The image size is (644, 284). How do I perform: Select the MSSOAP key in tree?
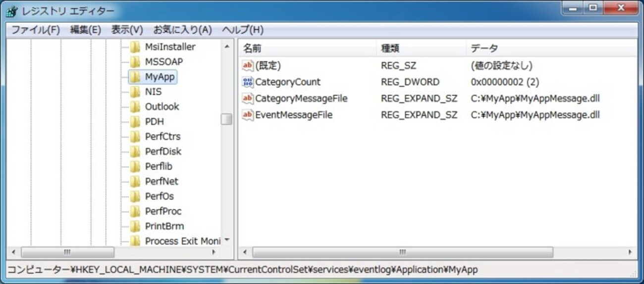[164, 62]
